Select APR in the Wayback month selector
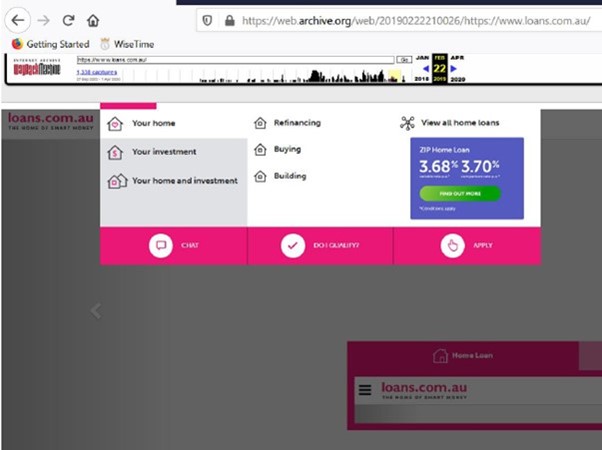The width and height of the screenshot is (602, 450). pyautogui.click(x=457, y=58)
